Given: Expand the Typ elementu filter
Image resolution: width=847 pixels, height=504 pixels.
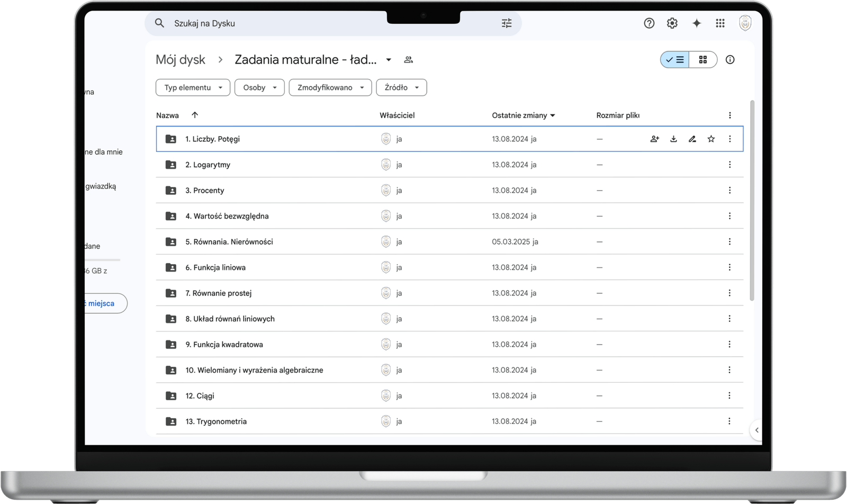Looking at the screenshot, I should (x=193, y=88).
